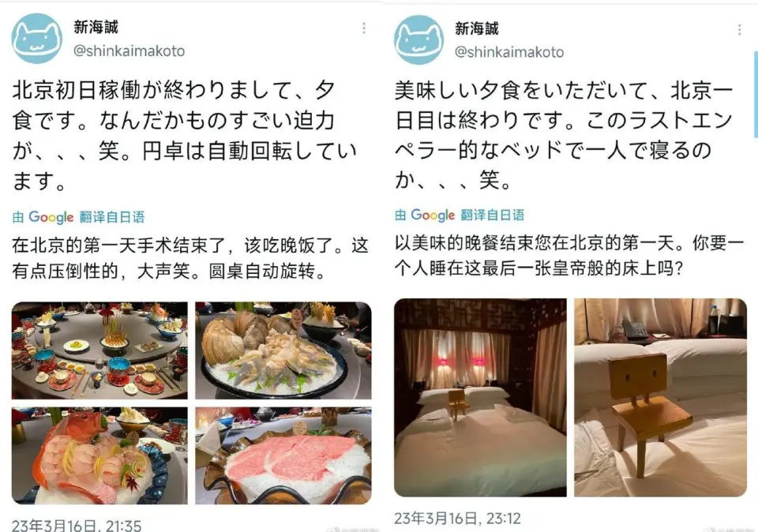This screenshot has height=532, width=758.
Task: Click 新海誠 display name on right tweet
Action: click(x=477, y=28)
